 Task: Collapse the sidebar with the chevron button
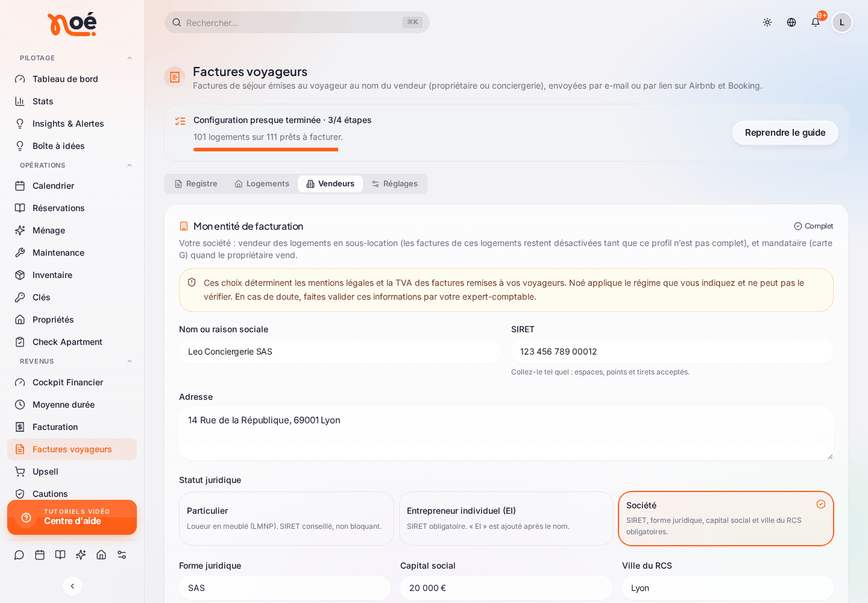click(x=72, y=586)
